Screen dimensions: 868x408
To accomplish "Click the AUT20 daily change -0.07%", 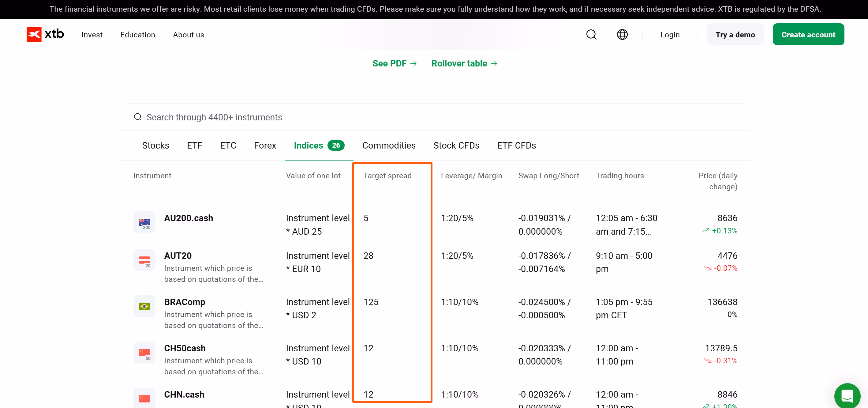I will (x=721, y=268).
